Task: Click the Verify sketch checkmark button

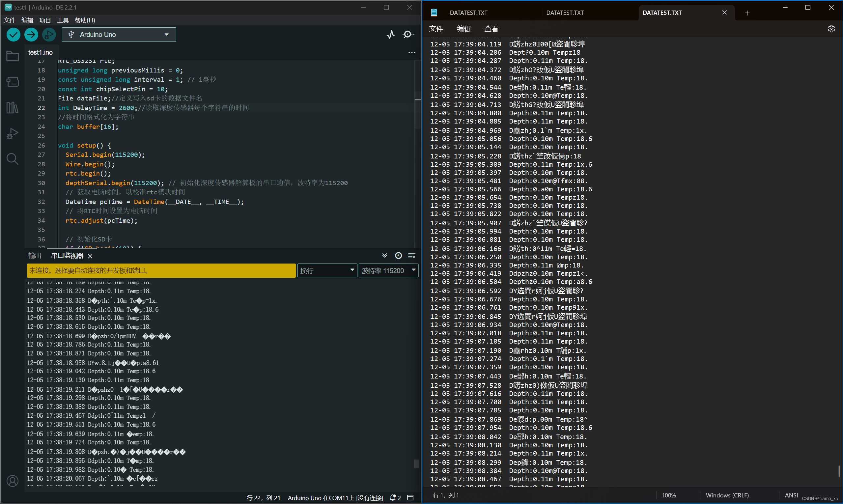Action: tap(14, 34)
